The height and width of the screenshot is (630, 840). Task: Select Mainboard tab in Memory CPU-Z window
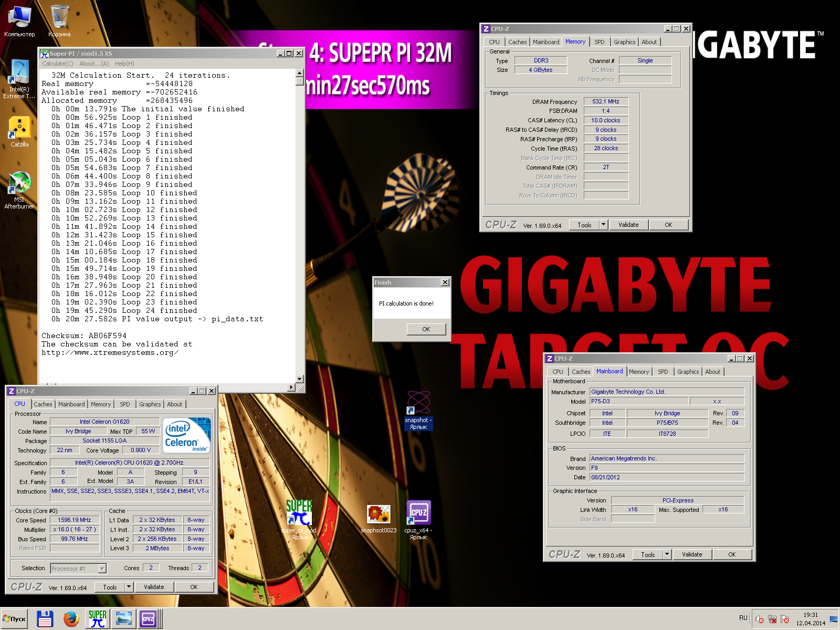click(546, 42)
